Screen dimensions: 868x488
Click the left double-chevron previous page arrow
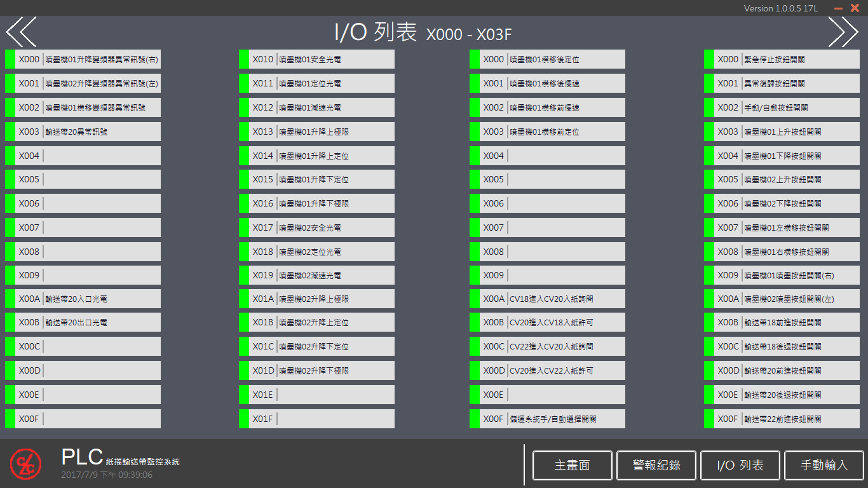[x=21, y=32]
